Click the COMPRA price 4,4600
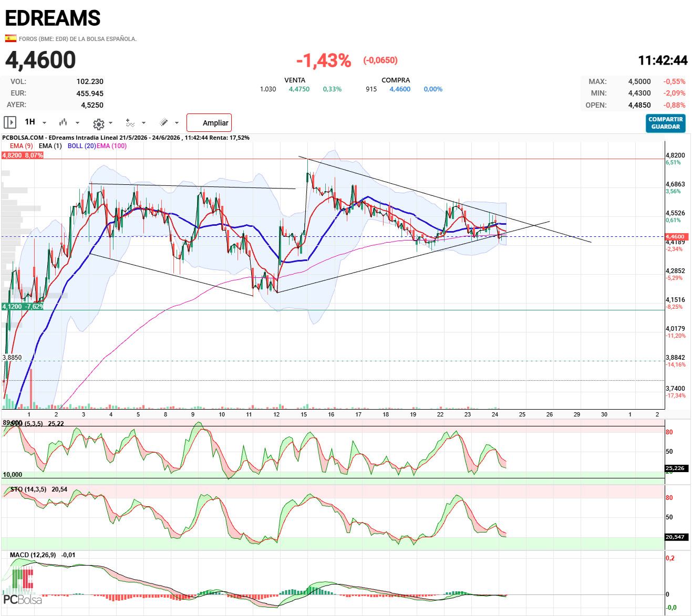The width and height of the screenshot is (692, 616). pyautogui.click(x=400, y=89)
